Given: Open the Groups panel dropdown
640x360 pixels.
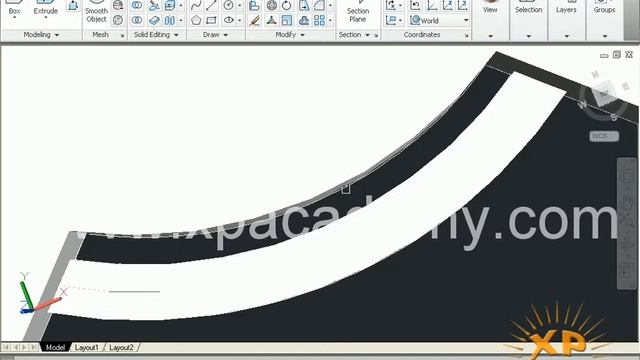Looking at the screenshot, I should coord(604,36).
